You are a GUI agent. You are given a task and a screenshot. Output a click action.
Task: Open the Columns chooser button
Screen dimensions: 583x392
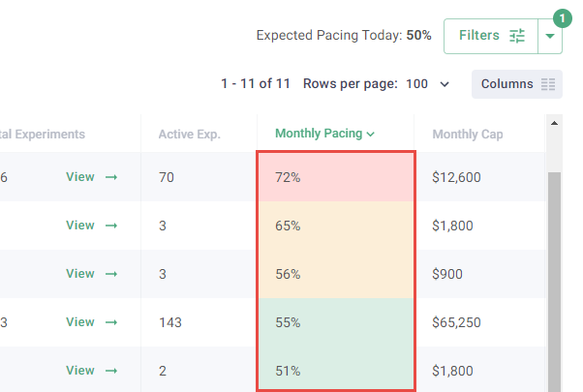pyautogui.click(x=516, y=84)
